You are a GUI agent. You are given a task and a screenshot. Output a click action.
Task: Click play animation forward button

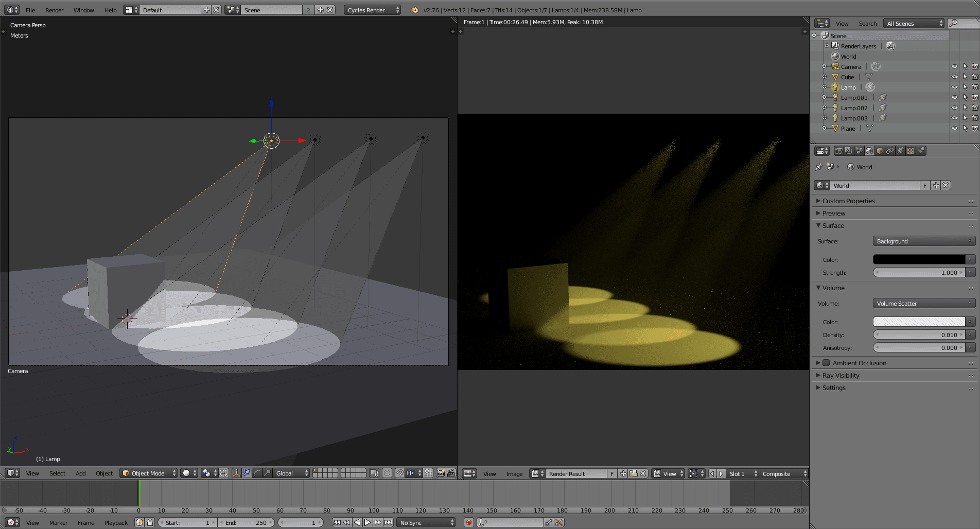(367, 522)
